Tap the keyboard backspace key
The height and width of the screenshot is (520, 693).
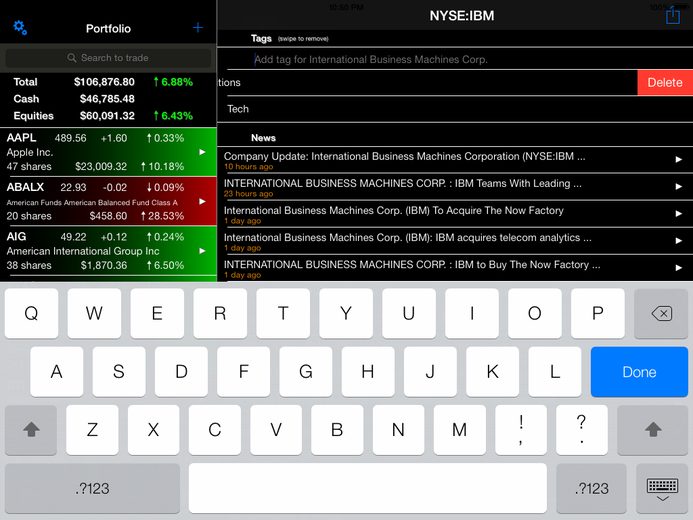pyautogui.click(x=661, y=314)
